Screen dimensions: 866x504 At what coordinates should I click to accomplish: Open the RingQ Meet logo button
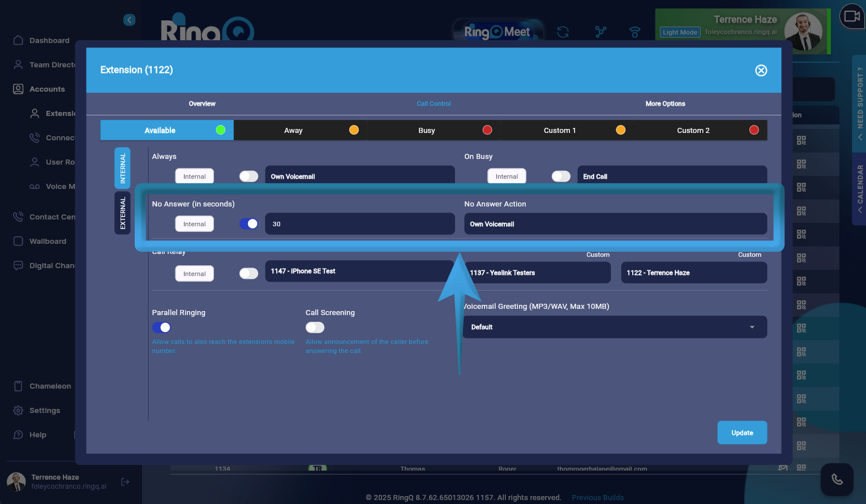click(x=497, y=32)
